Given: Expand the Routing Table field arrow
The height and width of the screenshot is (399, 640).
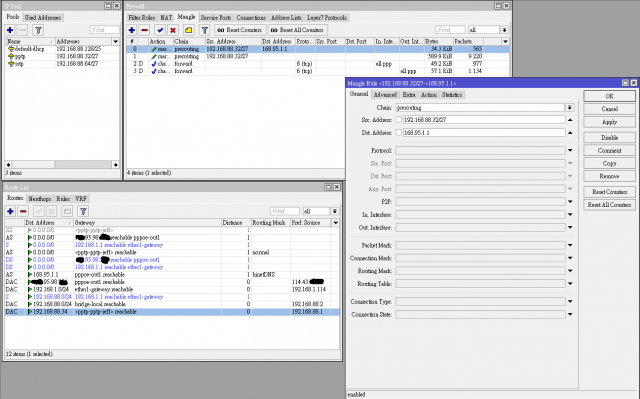Looking at the screenshot, I should click(x=570, y=284).
